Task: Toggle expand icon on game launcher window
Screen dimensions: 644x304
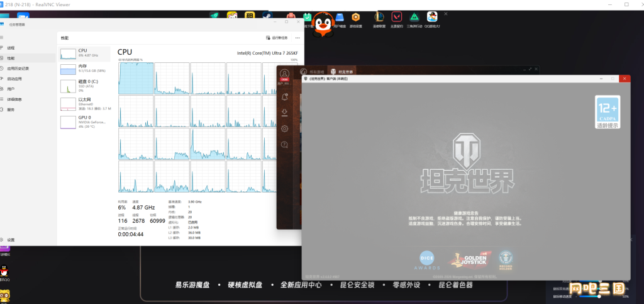Action: 530,69
